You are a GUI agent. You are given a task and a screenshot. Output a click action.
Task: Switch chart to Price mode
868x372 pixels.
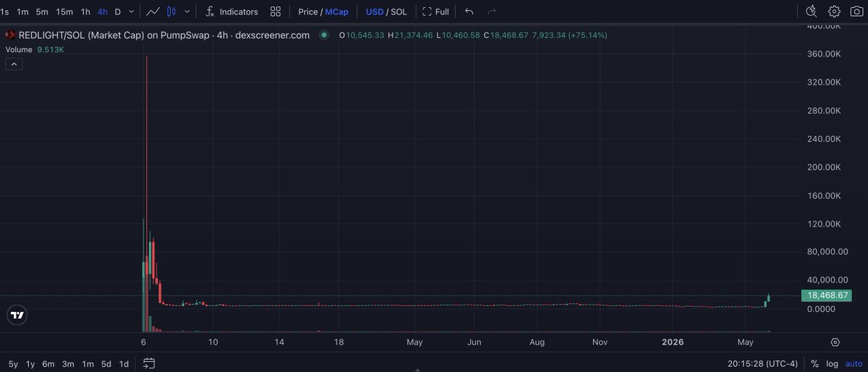tap(308, 12)
